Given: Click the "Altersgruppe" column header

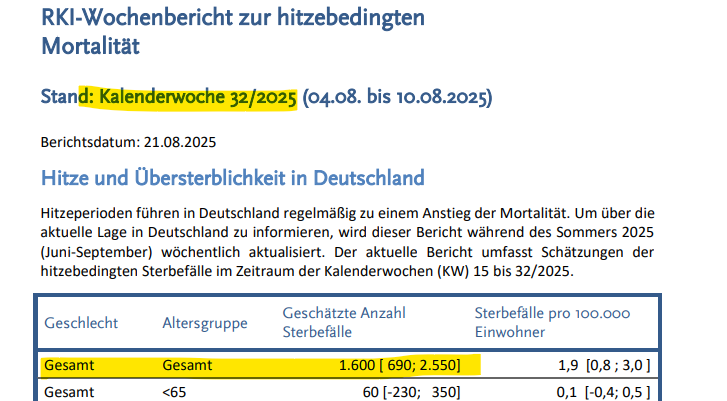Looking at the screenshot, I should [x=204, y=323].
